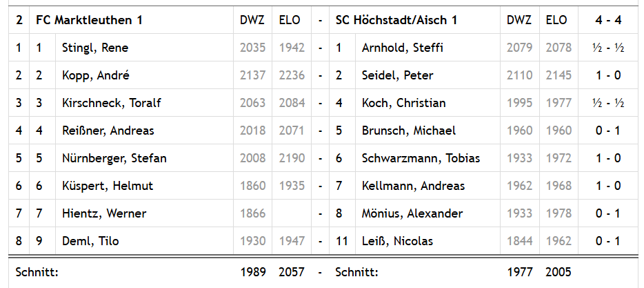The image size is (644, 288).
Task: Click the first DWZ column header
Action: click(252, 20)
